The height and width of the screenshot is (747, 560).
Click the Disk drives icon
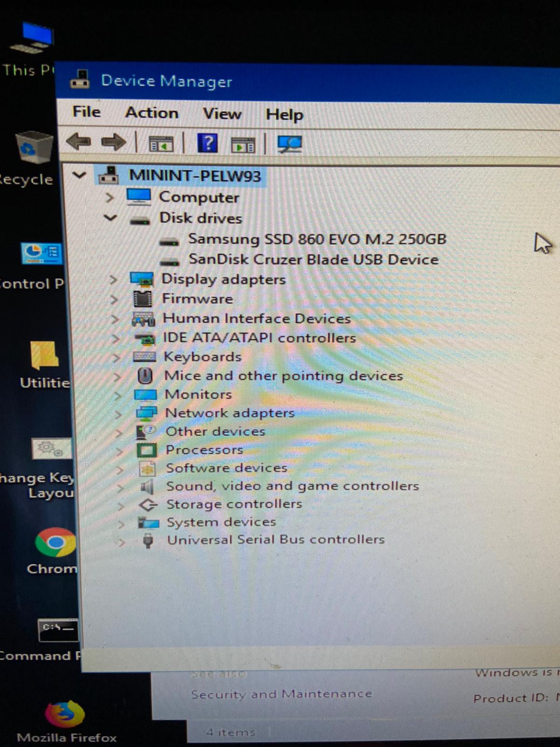[x=140, y=220]
